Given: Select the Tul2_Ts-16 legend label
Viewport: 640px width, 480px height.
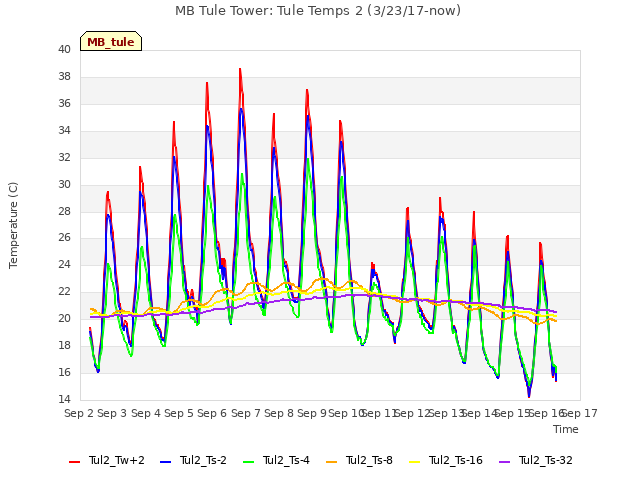Looking at the screenshot, I should [x=456, y=460].
